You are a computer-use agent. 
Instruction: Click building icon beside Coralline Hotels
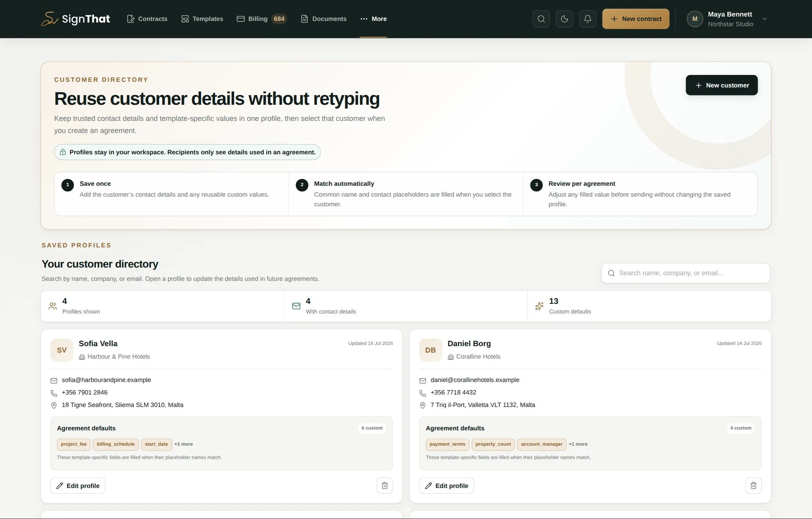[451, 357]
